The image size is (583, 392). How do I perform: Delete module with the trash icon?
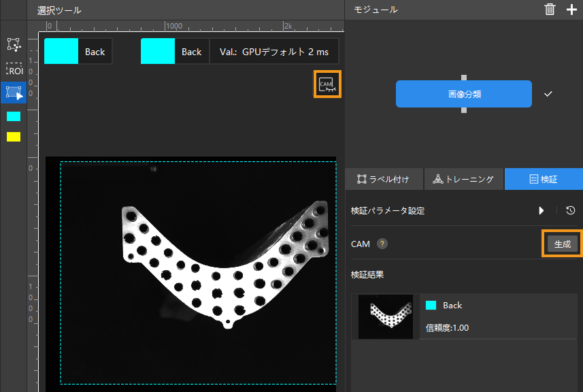click(x=550, y=10)
